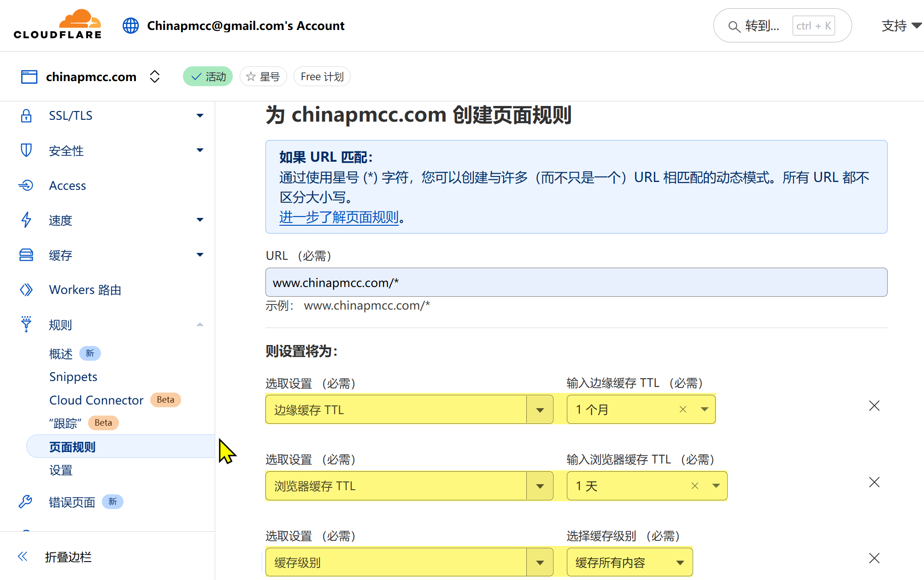Click the SSL/TLS lock icon
This screenshot has height=580, width=924.
tap(26, 116)
